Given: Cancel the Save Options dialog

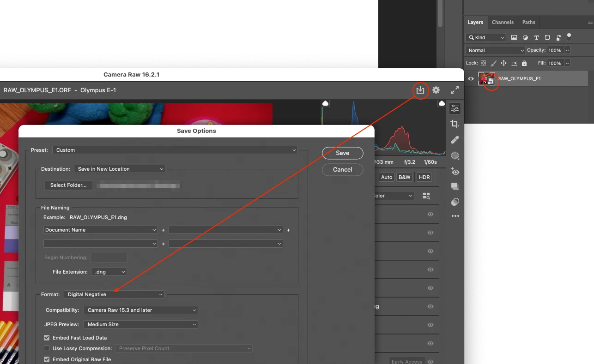Looking at the screenshot, I should [343, 170].
